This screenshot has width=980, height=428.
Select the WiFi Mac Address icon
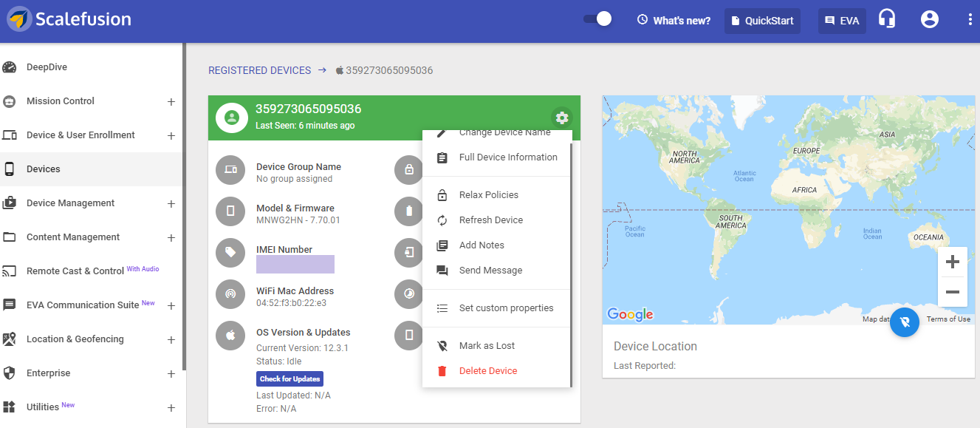click(x=230, y=294)
